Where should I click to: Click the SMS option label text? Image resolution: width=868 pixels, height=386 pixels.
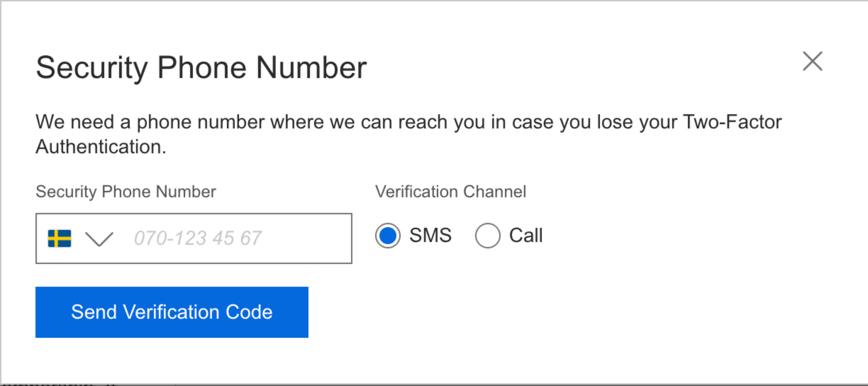(430, 235)
